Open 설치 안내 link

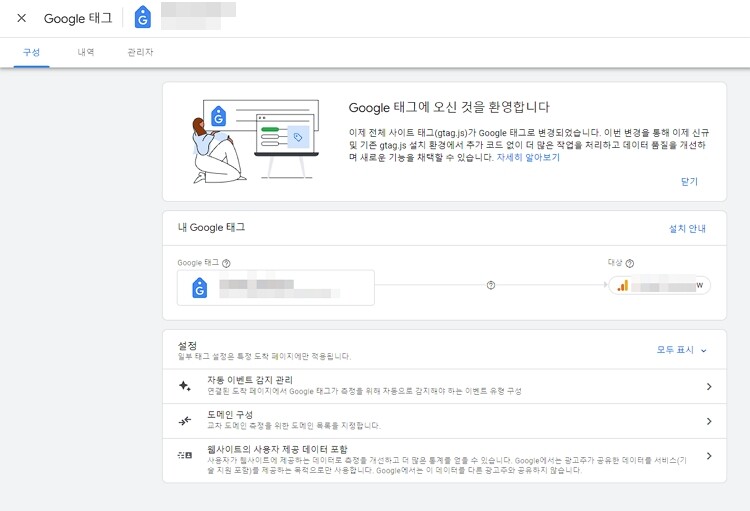[687, 229]
